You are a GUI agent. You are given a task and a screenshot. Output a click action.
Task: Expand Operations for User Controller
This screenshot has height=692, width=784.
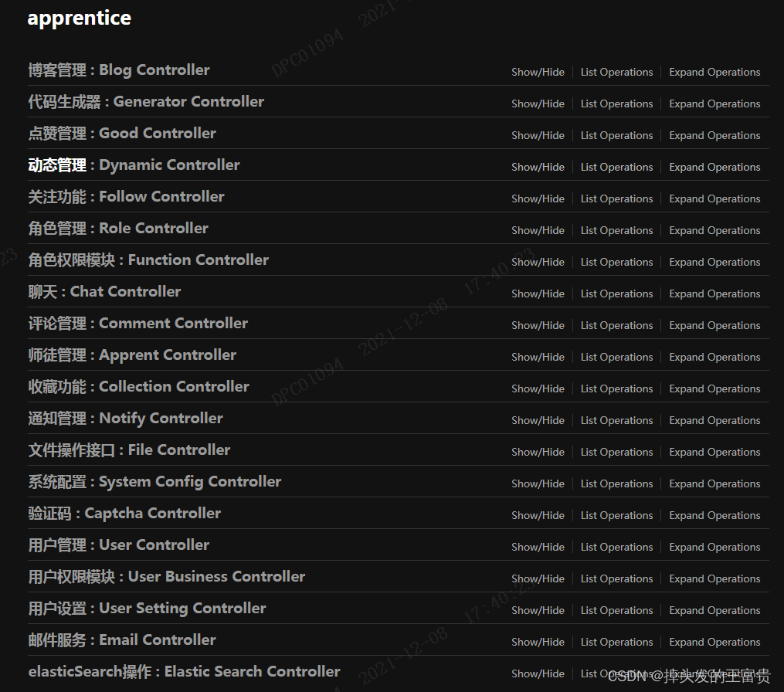(x=714, y=547)
